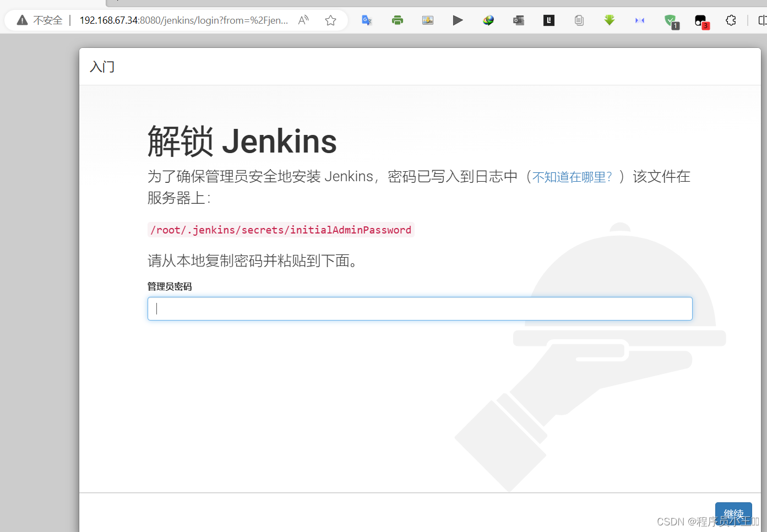Open the green shield extension with badge 1
The height and width of the screenshot is (532, 767).
pyautogui.click(x=671, y=21)
